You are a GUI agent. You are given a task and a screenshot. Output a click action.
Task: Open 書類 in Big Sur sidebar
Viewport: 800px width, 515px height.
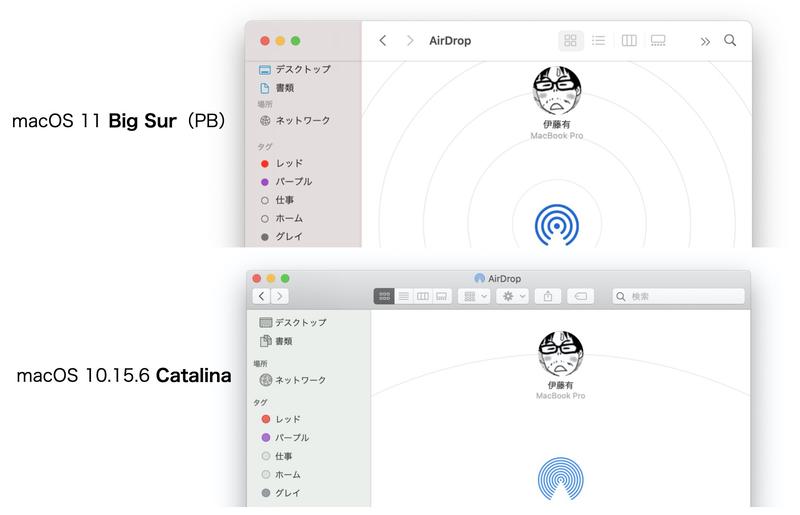tap(277, 88)
